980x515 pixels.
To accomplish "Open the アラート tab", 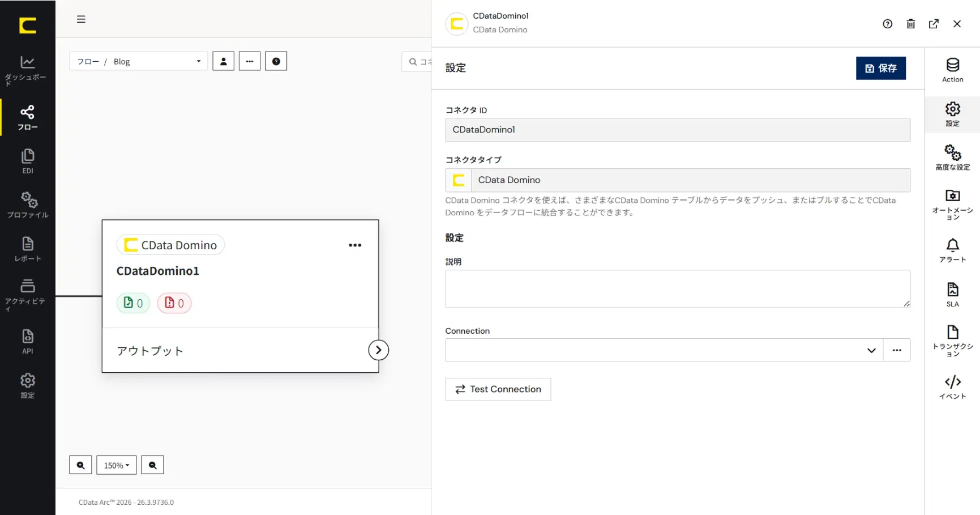I will pos(952,250).
